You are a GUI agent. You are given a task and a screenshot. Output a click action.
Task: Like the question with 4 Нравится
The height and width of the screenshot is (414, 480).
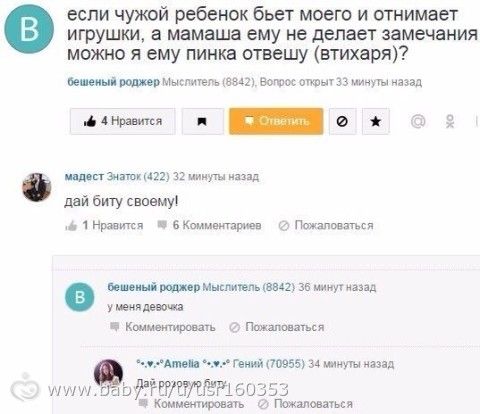[122, 121]
